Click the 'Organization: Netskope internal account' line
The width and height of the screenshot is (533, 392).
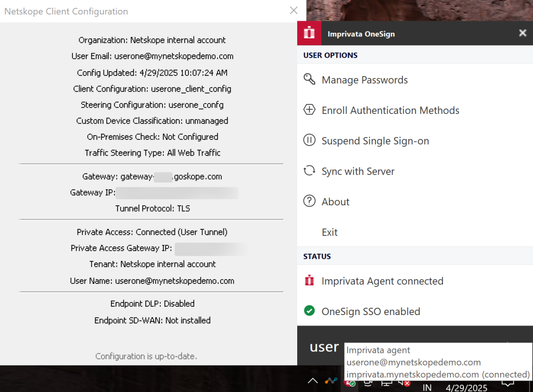coord(152,40)
